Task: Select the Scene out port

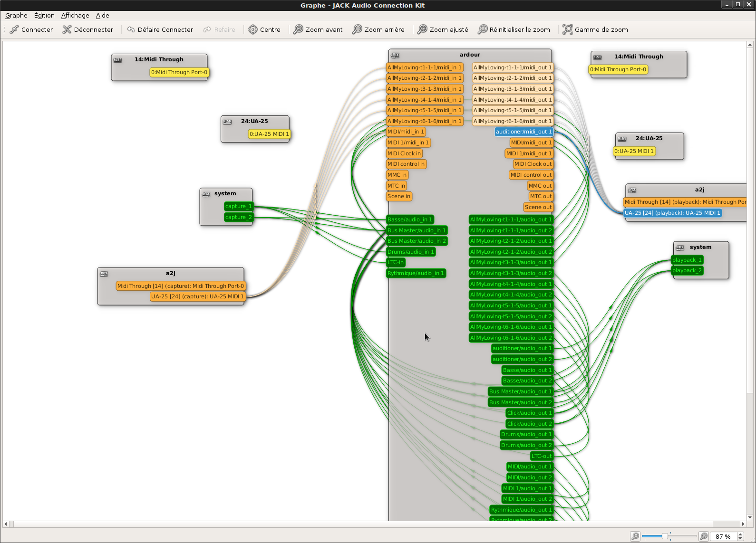Action: pyautogui.click(x=538, y=207)
